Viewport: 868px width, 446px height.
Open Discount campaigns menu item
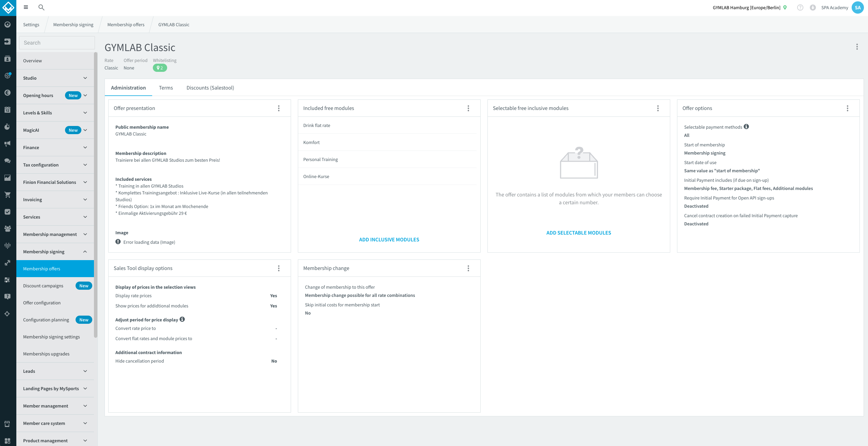55,286
